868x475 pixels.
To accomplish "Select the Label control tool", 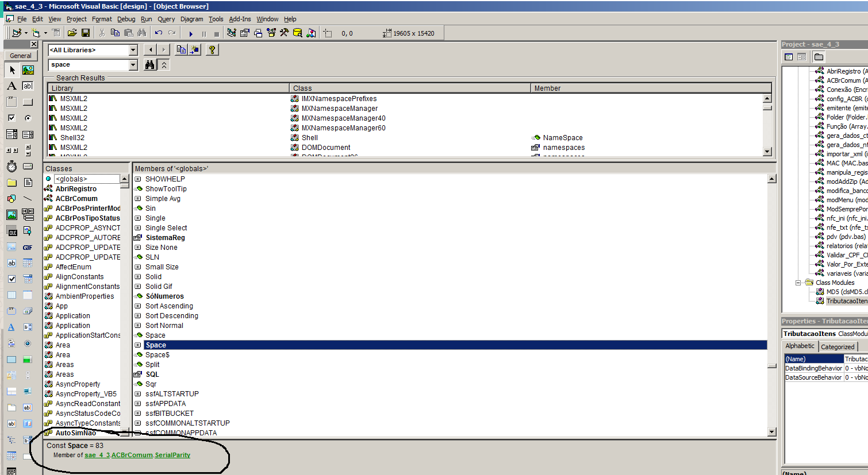I will pyautogui.click(x=11, y=86).
